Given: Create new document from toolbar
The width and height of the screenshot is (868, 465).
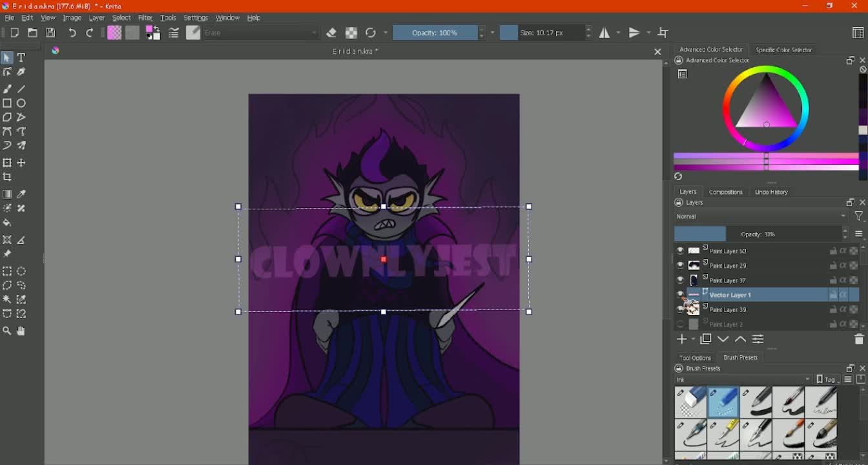Looking at the screenshot, I should (x=14, y=33).
